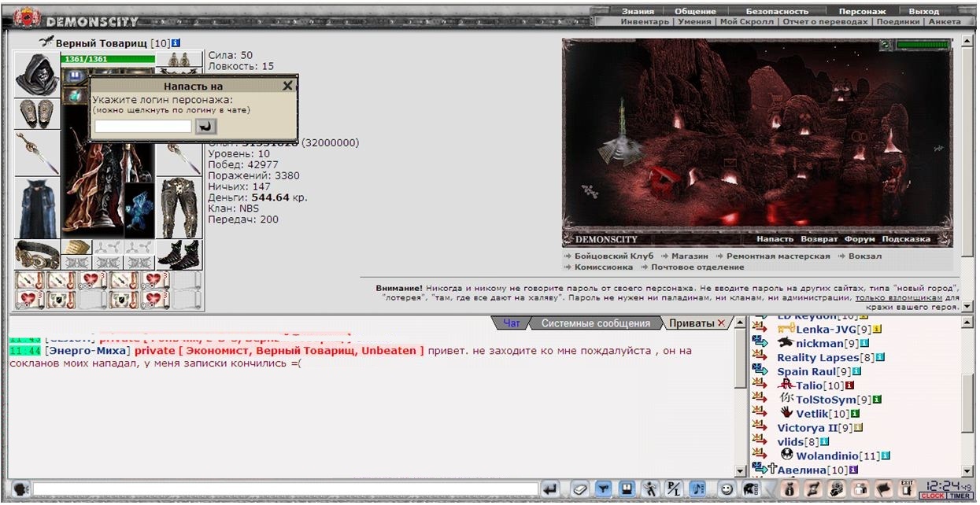
Task: Click the Выход menu item
Action: (x=924, y=12)
